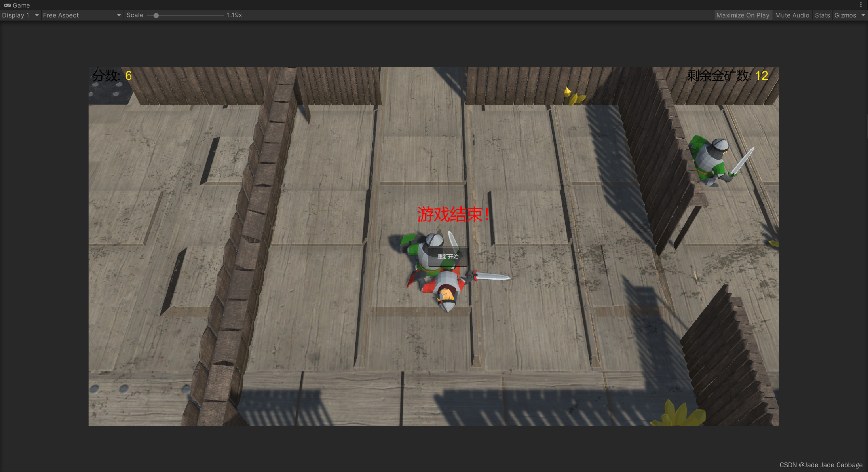Click the player's sword blade
The width and height of the screenshot is (868, 472).
pyautogui.click(x=493, y=277)
